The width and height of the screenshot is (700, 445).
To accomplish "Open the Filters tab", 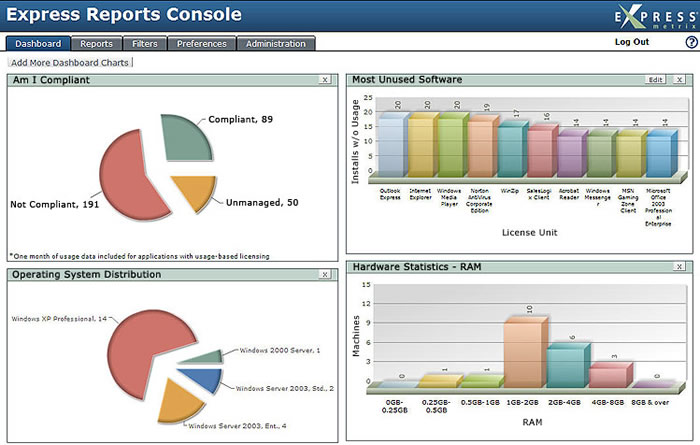I will pos(145,44).
